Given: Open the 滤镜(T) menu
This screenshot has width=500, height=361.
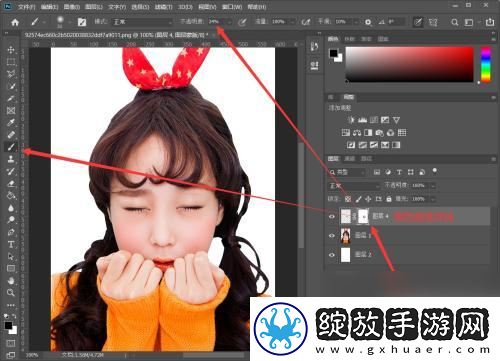Looking at the screenshot, I should tap(164, 7).
